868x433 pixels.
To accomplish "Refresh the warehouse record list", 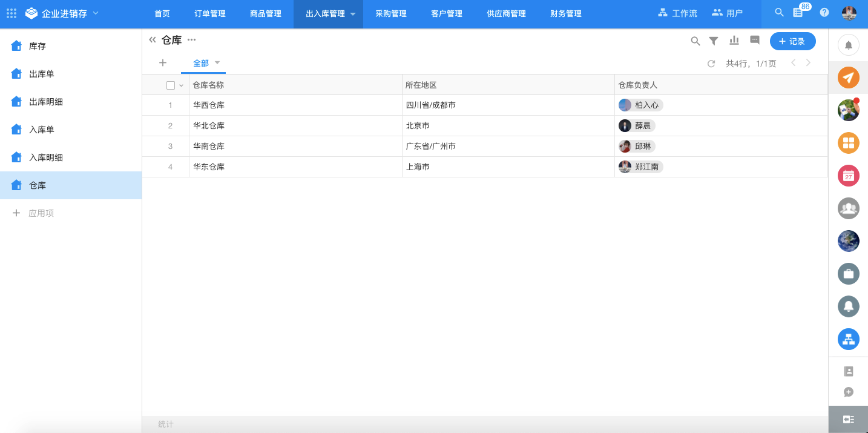I will tap(711, 64).
